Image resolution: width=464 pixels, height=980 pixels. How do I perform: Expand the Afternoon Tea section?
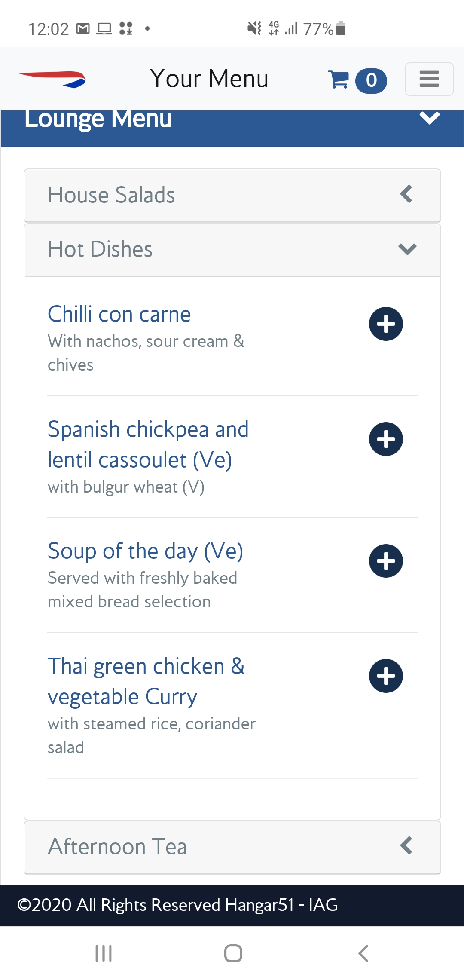pos(232,847)
